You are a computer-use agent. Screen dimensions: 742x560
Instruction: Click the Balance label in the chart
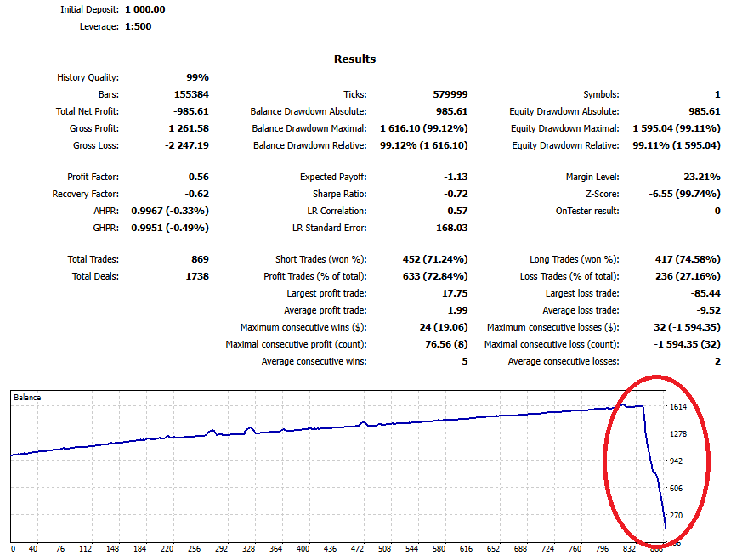[26, 397]
